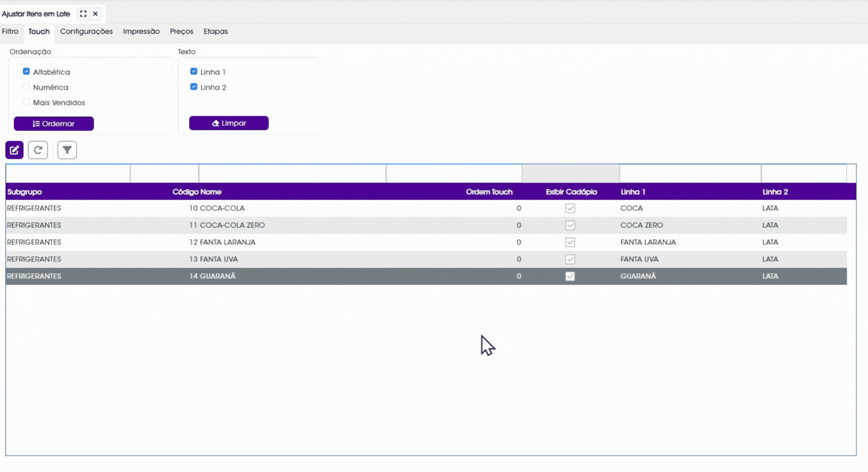Image resolution: width=868 pixels, height=472 pixels.
Task: Toggle the Alfabética checkbox
Action: point(26,72)
